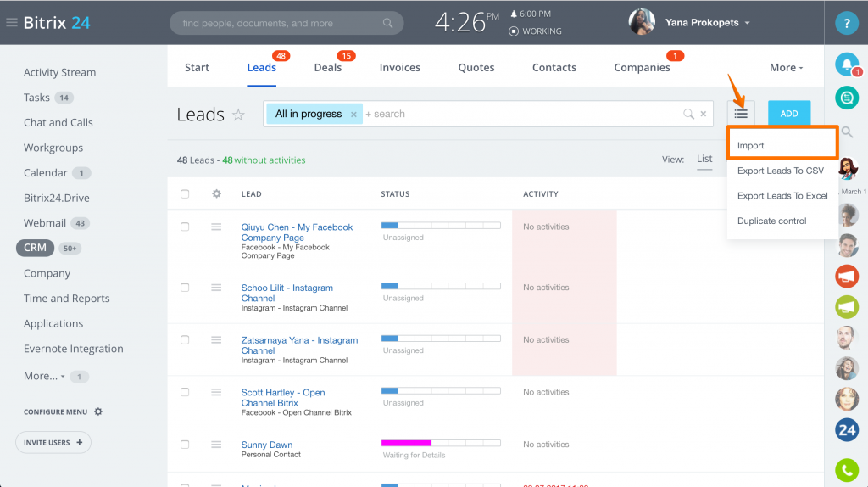Open the hamburger menu beside Bitrix 24
The image size is (868, 487).
coord(12,23)
